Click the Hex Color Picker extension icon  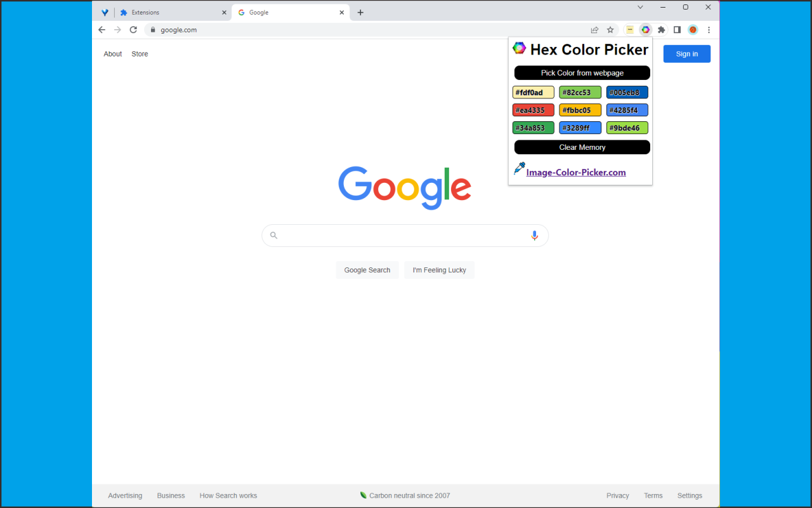pyautogui.click(x=645, y=30)
